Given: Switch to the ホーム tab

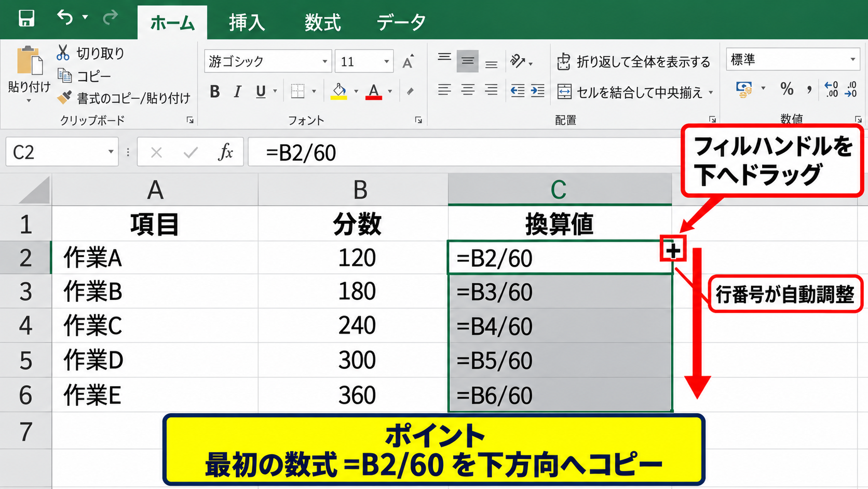Looking at the screenshot, I should 172,23.
